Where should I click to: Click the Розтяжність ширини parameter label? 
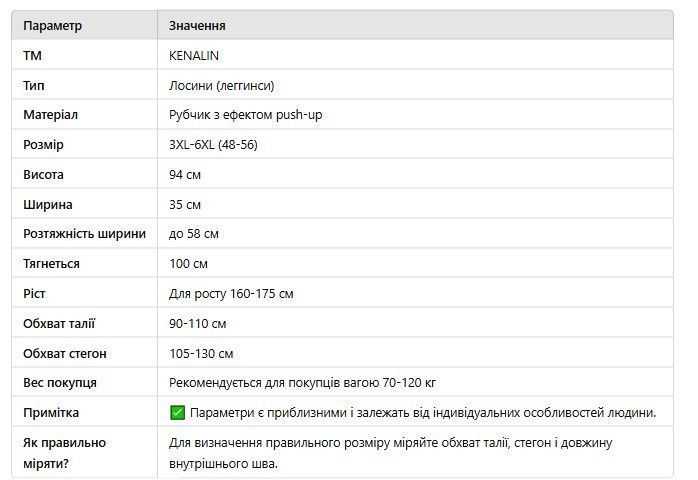85,234
